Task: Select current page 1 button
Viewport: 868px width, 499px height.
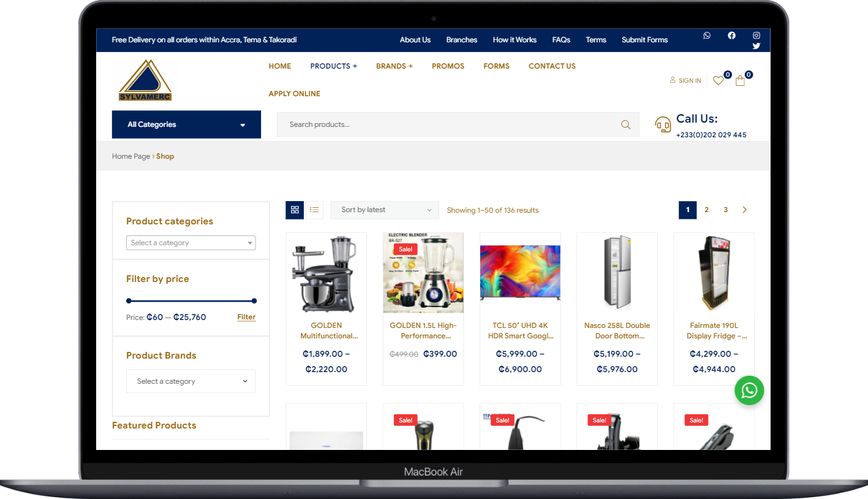Action: point(687,210)
